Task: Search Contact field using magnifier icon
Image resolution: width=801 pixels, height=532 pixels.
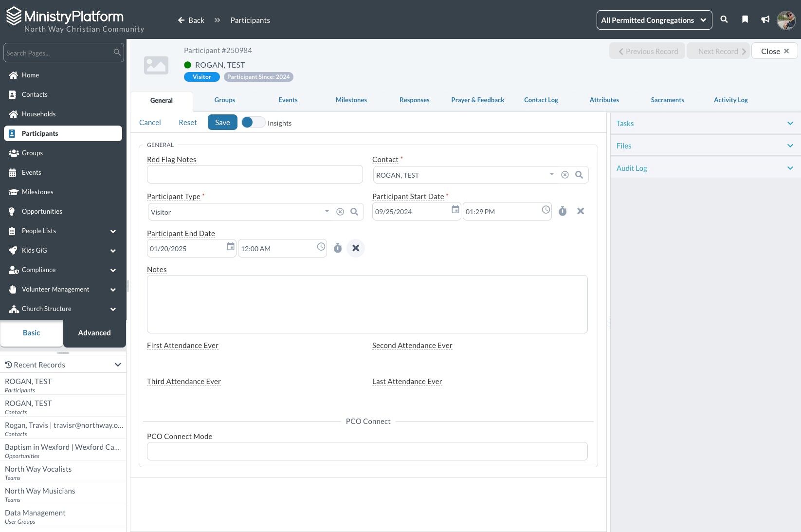Action: point(579,175)
